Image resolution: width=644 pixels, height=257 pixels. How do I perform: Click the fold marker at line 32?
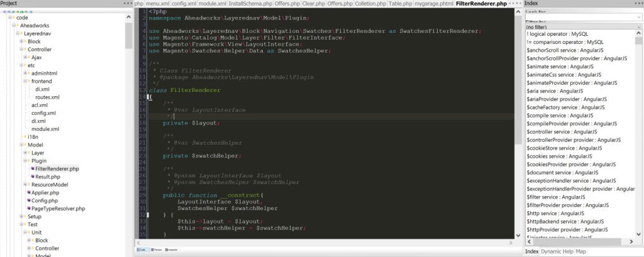pyautogui.click(x=149, y=215)
